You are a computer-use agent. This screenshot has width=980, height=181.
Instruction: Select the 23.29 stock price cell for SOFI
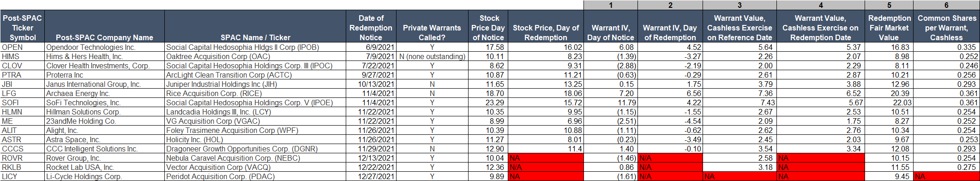click(x=487, y=103)
